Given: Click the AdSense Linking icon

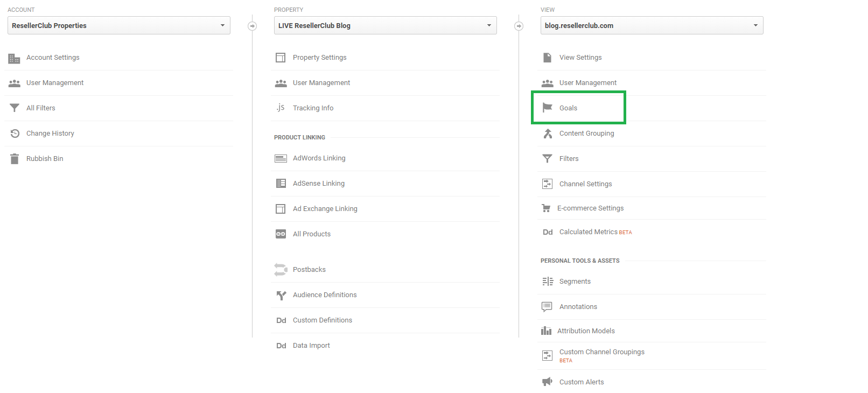Looking at the screenshot, I should (281, 184).
